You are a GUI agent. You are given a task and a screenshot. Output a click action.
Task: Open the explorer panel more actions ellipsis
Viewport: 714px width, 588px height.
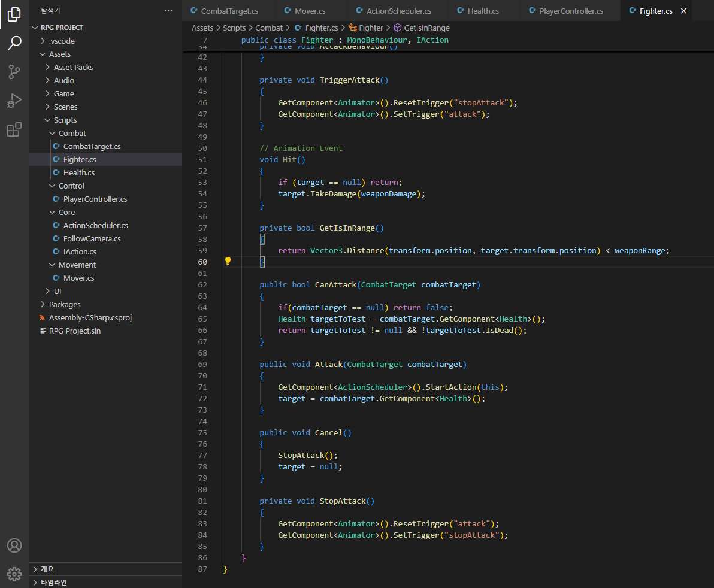(x=168, y=11)
